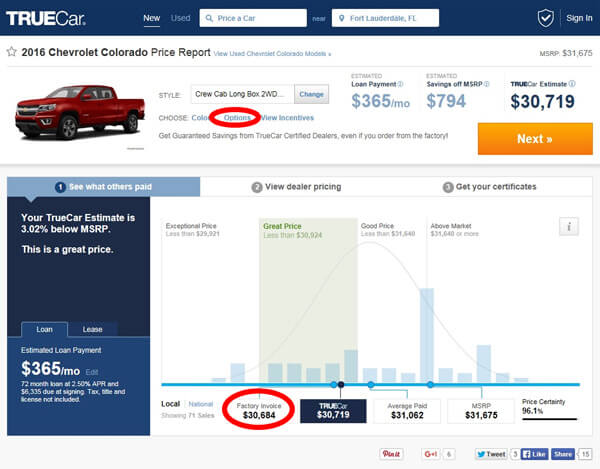The height and width of the screenshot is (469, 600).
Task: Click the MSRP $31,675 box
Action: (x=481, y=411)
